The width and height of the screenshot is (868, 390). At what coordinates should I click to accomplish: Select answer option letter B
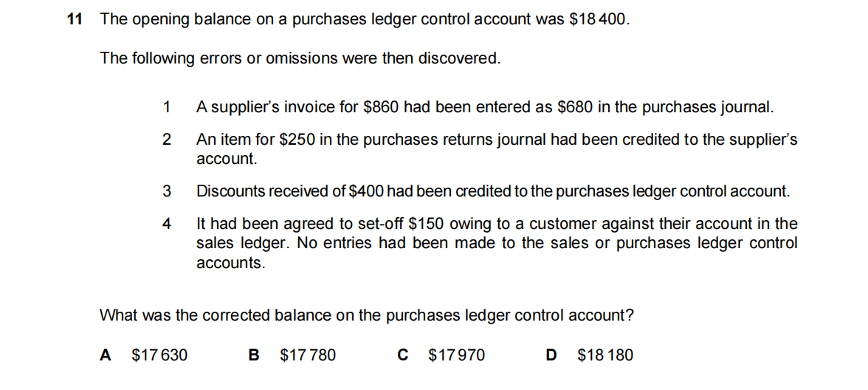(x=254, y=355)
